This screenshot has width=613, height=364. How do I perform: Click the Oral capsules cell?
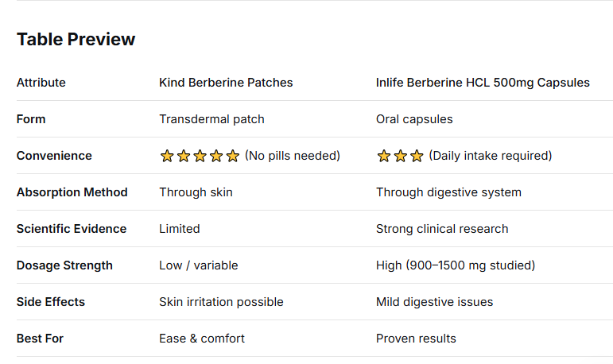414,119
